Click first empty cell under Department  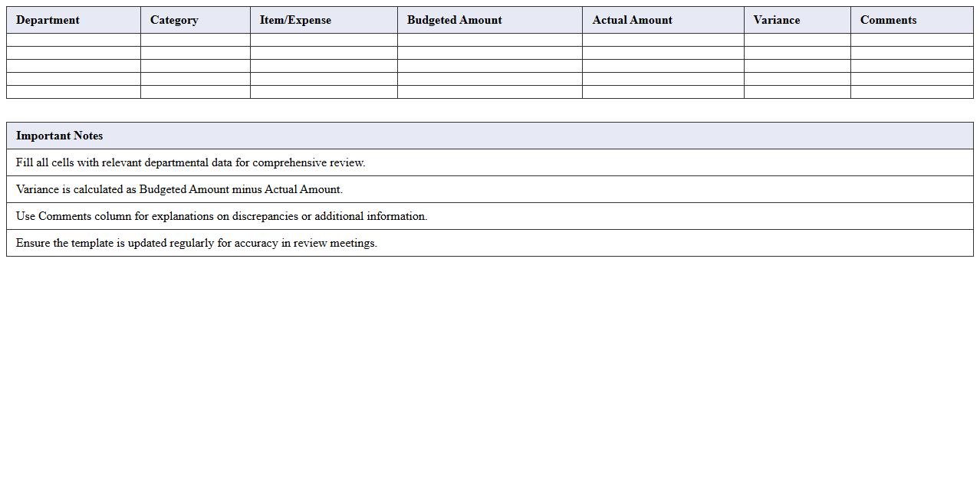coord(73,40)
